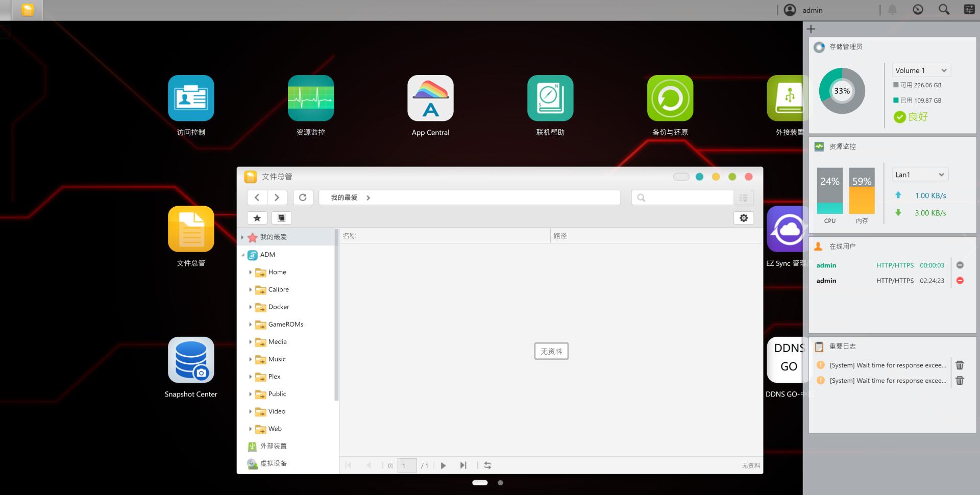Toggle the list view mode button
This screenshot has height=495, width=980.
click(x=744, y=197)
